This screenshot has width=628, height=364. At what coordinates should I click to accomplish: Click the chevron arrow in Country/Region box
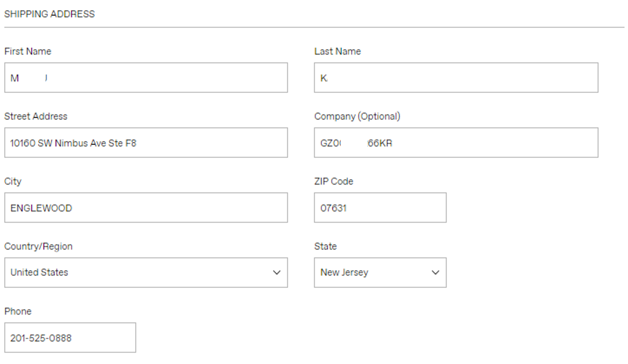(x=277, y=273)
